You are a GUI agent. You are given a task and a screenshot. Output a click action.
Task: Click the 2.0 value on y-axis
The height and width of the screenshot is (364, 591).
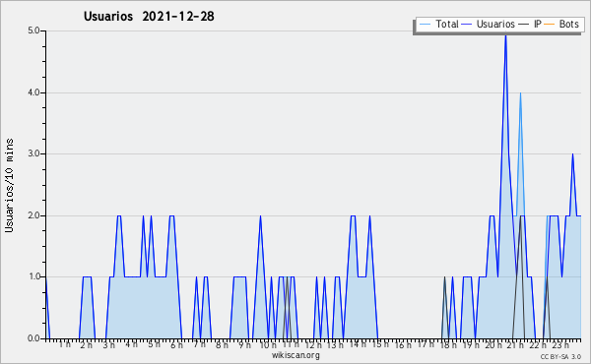tap(33, 215)
